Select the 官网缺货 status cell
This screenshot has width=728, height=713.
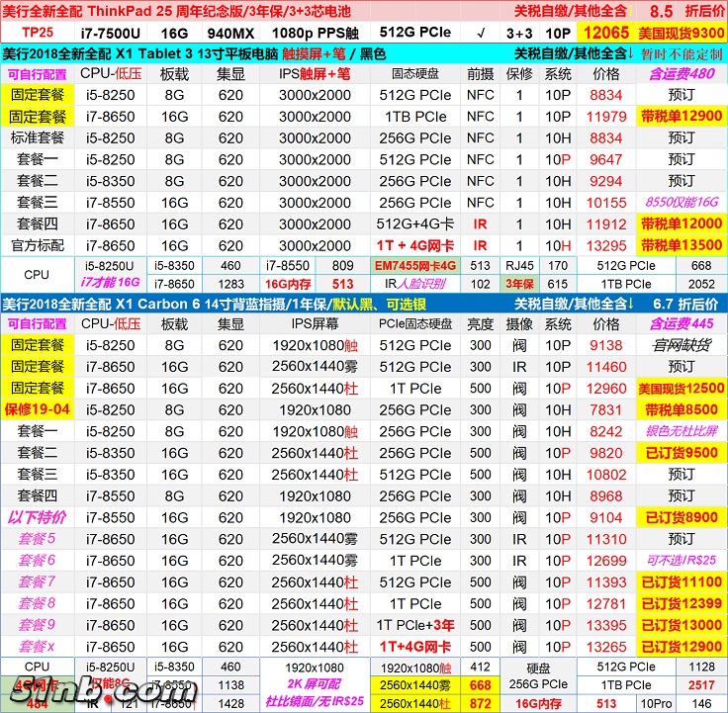(682, 345)
